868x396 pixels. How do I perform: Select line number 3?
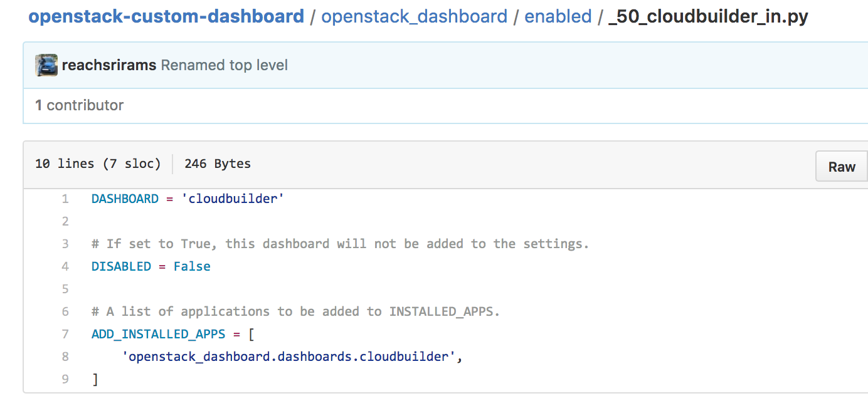[x=65, y=244]
